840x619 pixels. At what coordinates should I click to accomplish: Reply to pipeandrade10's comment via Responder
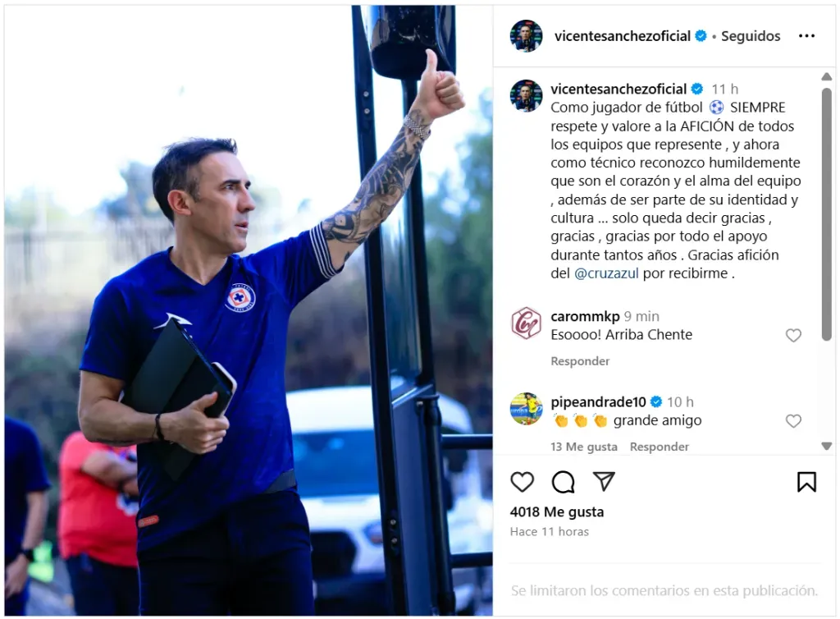point(660,447)
